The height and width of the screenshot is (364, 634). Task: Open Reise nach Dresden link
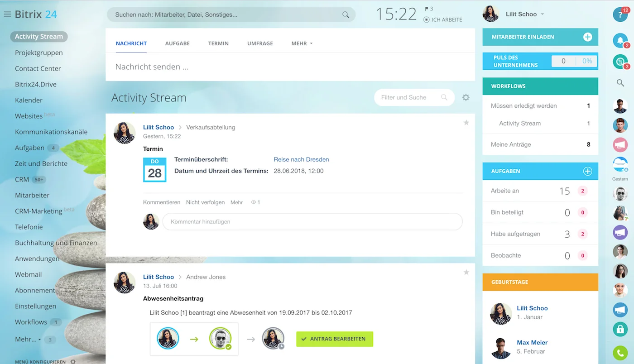[x=301, y=159]
